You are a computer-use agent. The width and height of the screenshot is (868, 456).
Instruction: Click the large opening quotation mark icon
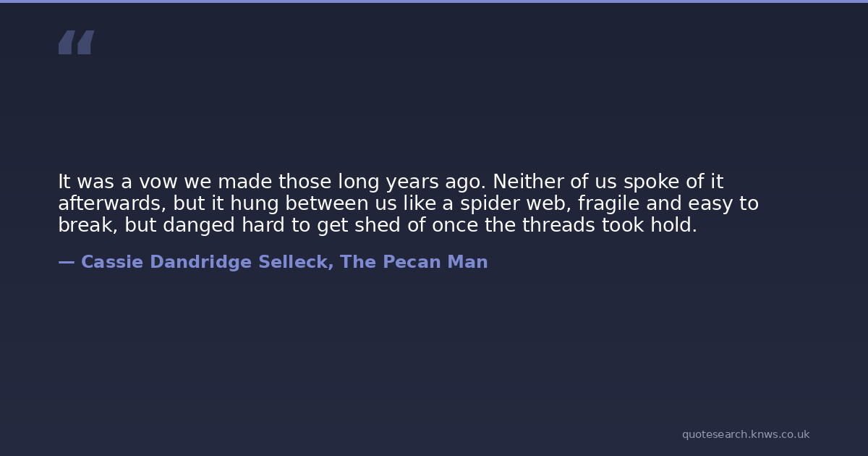coord(76,43)
